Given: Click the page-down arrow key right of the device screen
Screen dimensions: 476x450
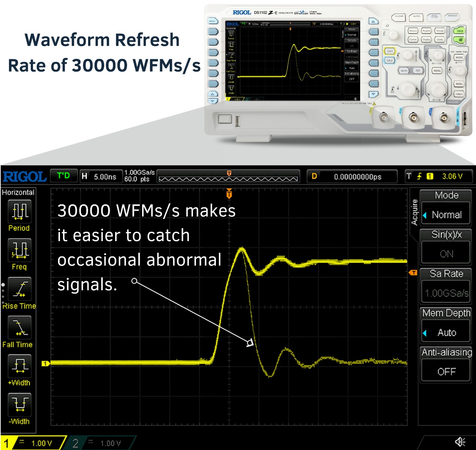Looking at the screenshot, I should coord(373,94).
